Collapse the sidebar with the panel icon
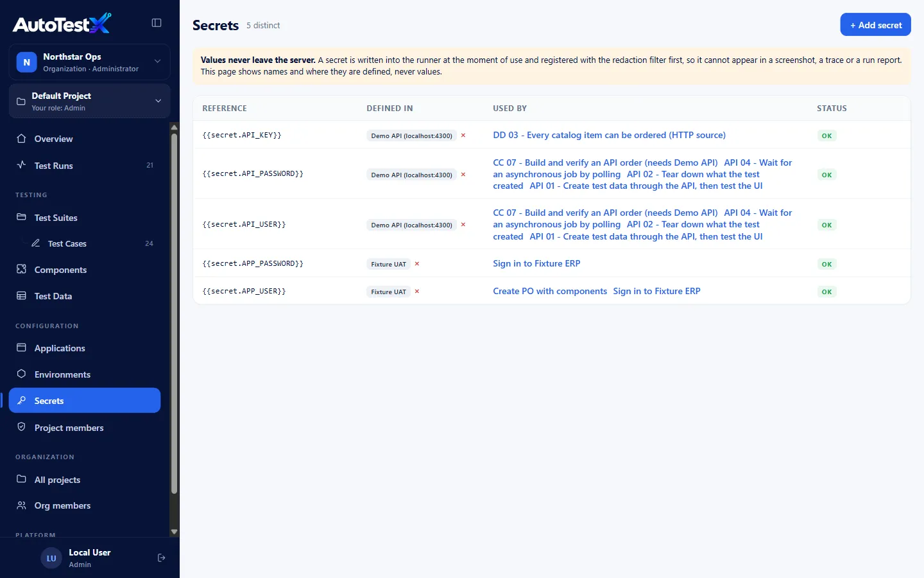924x578 pixels. (x=157, y=23)
